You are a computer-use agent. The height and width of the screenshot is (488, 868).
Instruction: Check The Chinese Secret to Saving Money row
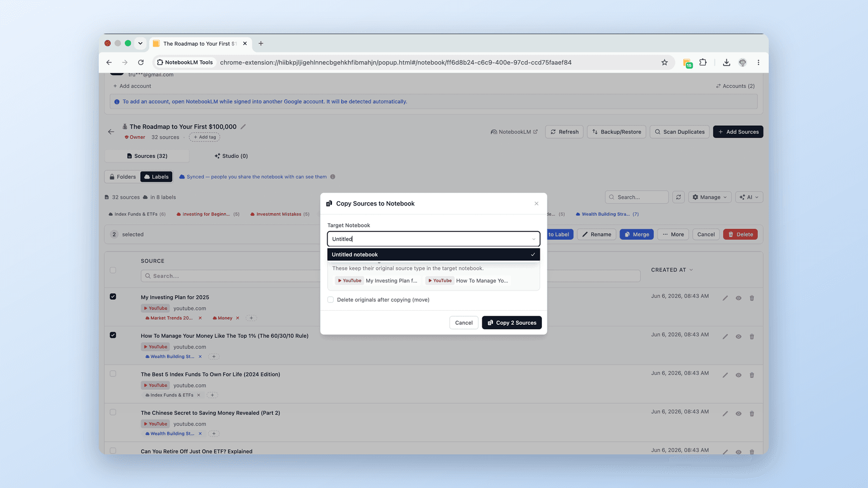(113, 412)
